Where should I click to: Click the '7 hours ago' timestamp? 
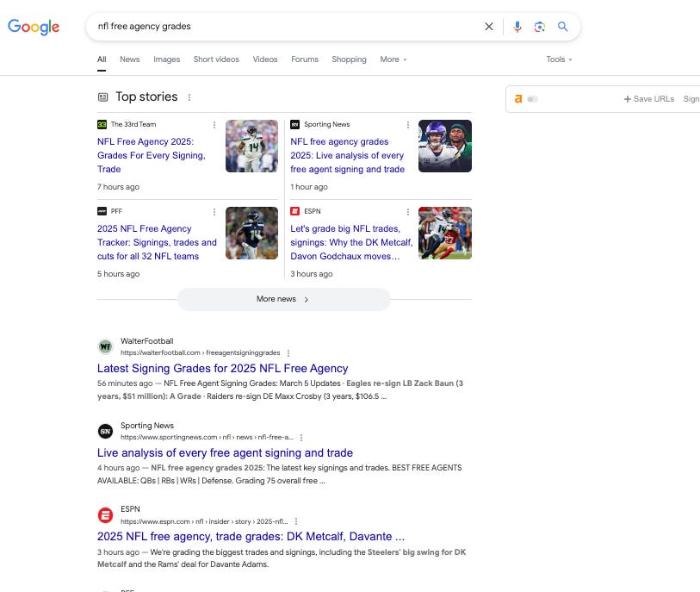pyautogui.click(x=118, y=187)
